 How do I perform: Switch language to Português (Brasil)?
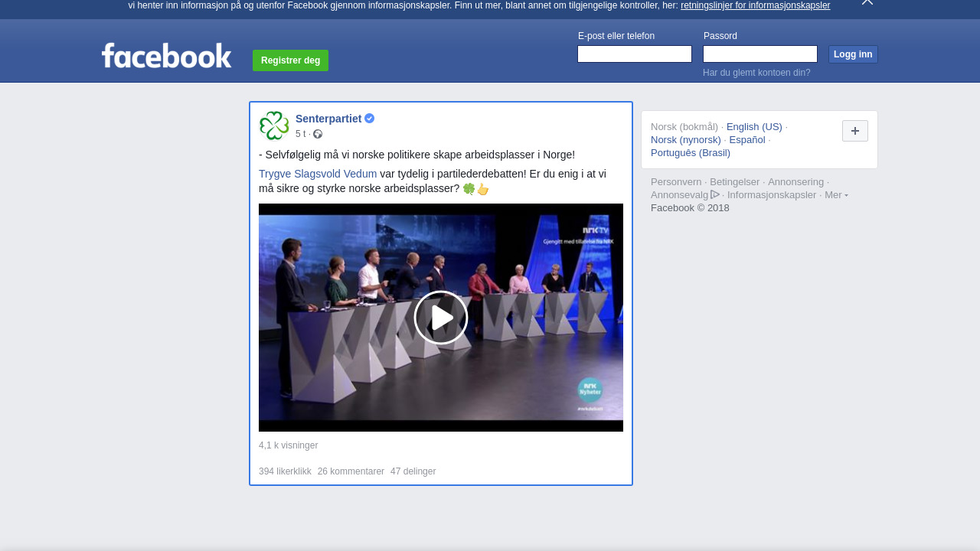(691, 153)
